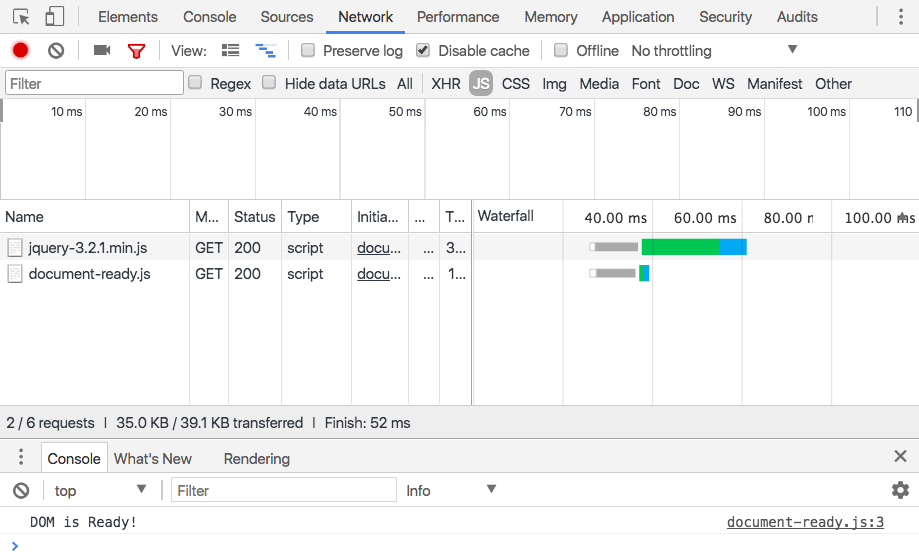
Task: Open the Security tab
Action: point(725,17)
